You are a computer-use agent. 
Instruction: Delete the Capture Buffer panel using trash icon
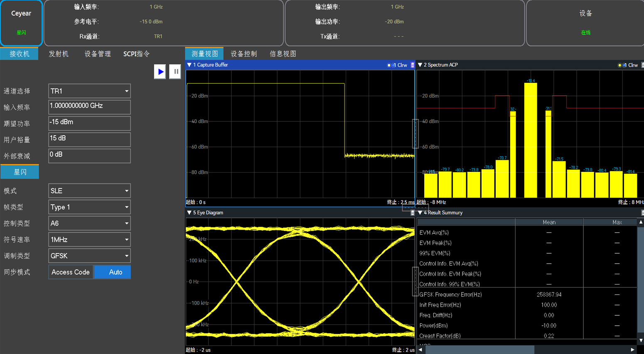[x=412, y=65]
